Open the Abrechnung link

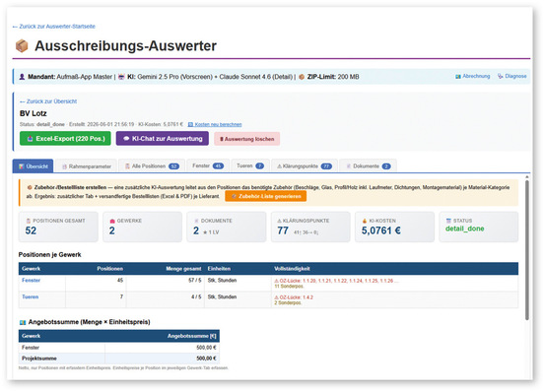click(x=473, y=76)
